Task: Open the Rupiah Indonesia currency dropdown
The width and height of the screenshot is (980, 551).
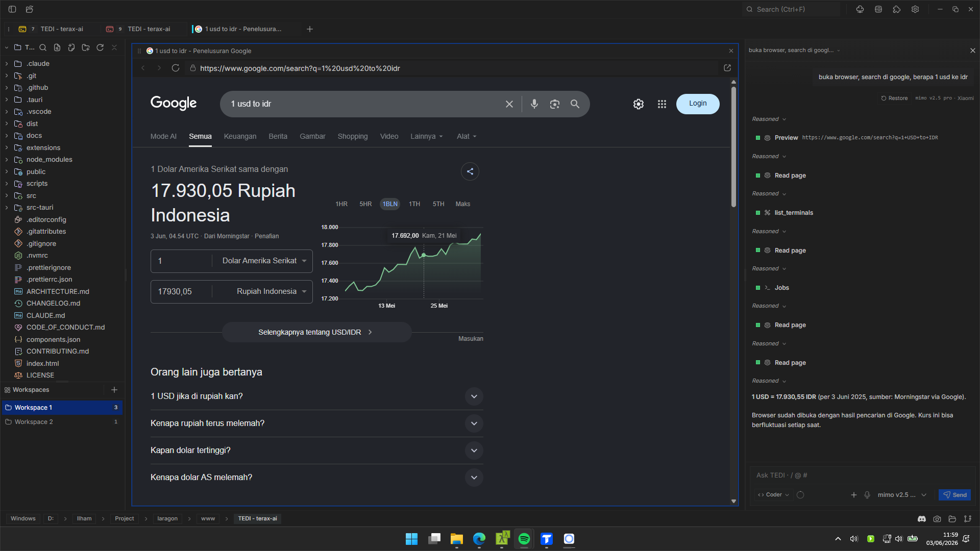Action: [x=264, y=291]
